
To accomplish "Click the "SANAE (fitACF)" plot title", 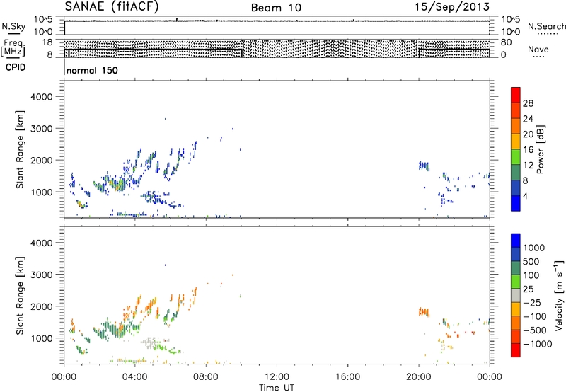I will pos(112,6).
